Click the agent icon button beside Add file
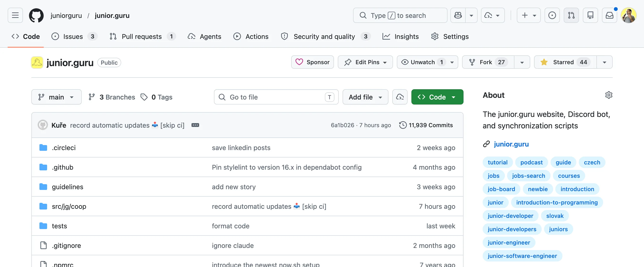 [399, 97]
